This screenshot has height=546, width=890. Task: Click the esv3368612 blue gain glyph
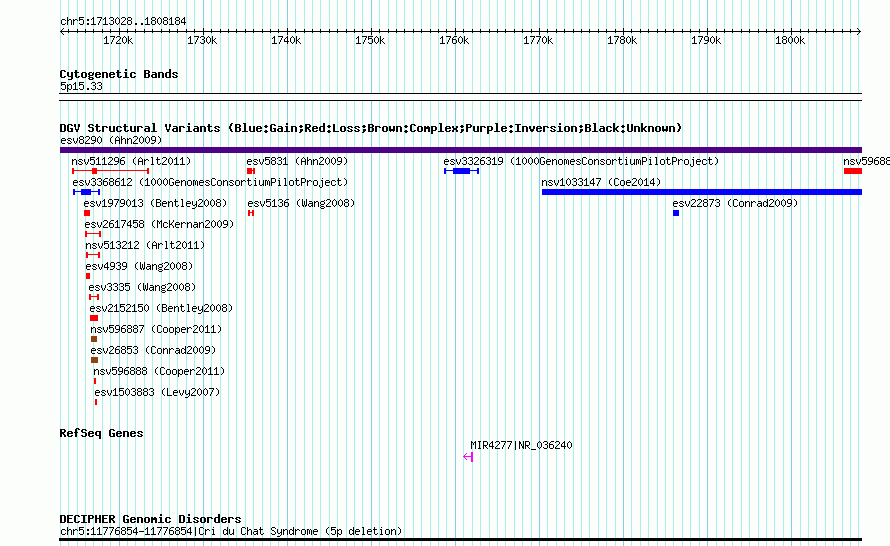(86, 192)
